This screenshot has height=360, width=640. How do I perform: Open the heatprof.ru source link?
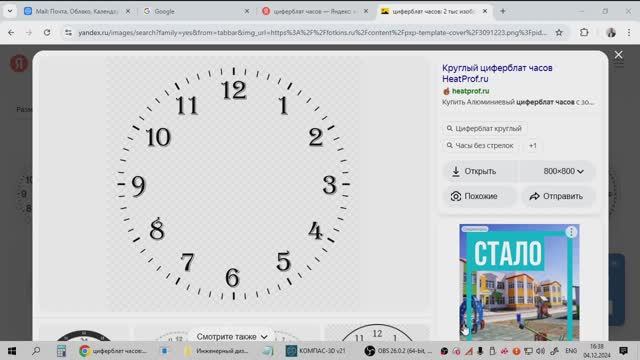click(470, 91)
